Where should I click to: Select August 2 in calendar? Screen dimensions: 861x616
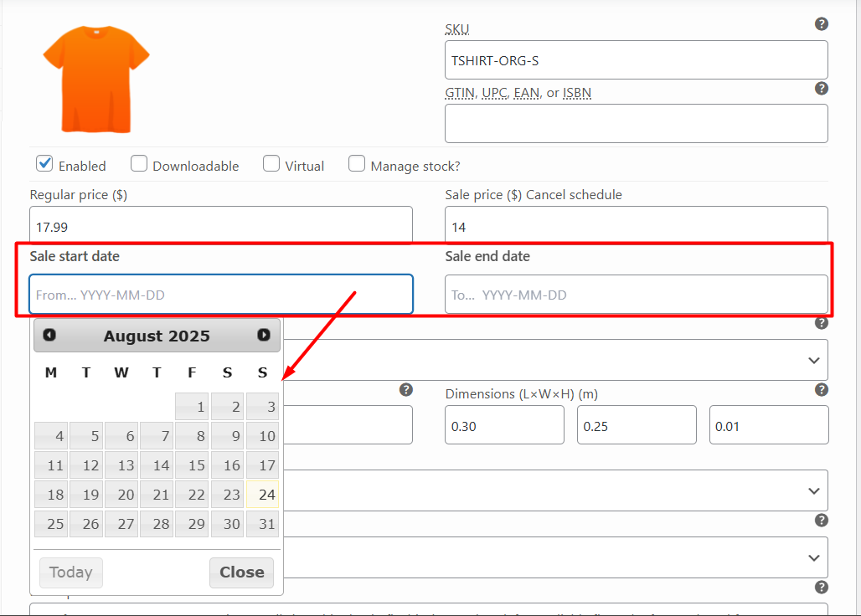(227, 407)
